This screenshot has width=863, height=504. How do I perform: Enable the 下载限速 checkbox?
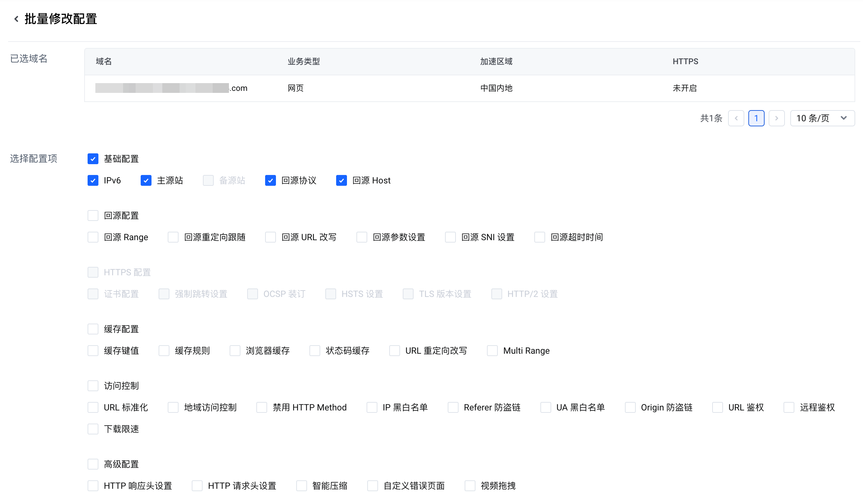click(93, 429)
